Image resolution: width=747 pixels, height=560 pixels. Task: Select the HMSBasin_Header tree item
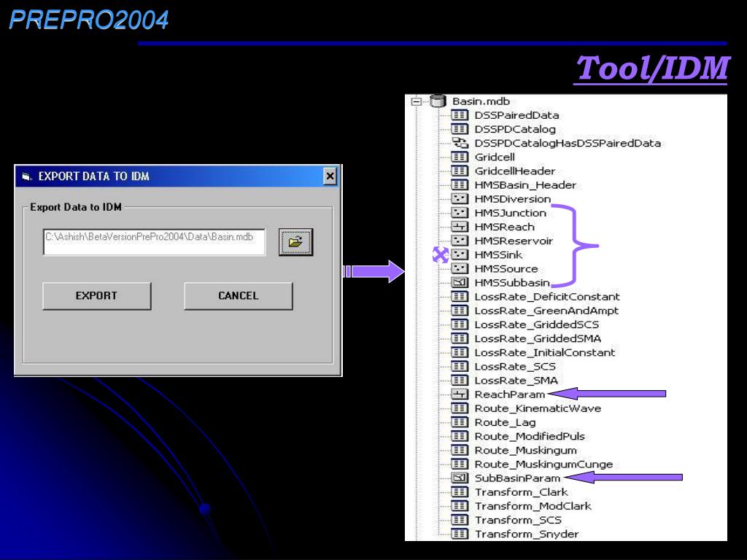point(525,184)
